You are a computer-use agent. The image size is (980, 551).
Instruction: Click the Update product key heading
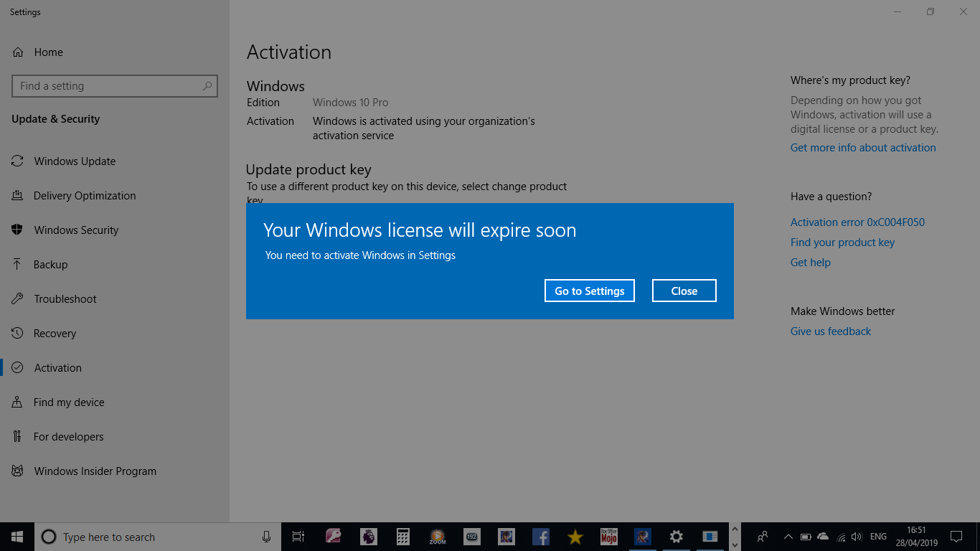[x=308, y=170]
